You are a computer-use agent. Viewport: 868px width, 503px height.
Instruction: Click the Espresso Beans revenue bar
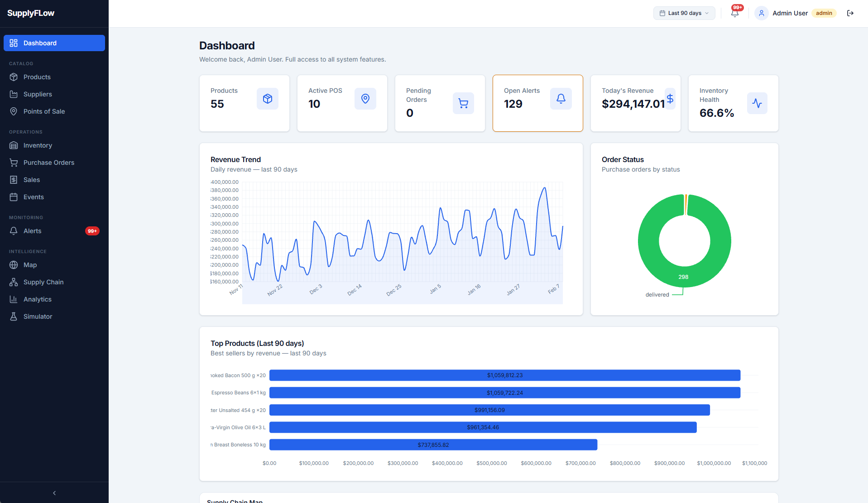coord(504,393)
